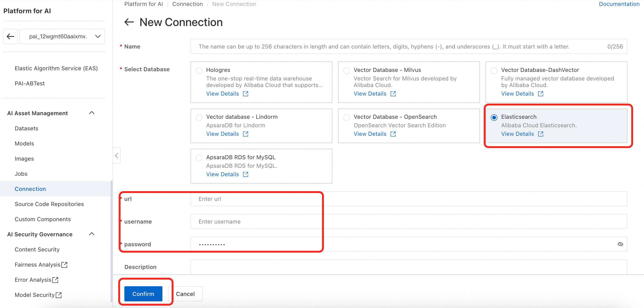
Task: Collapse the AI Security Governance section
Action: click(92, 234)
